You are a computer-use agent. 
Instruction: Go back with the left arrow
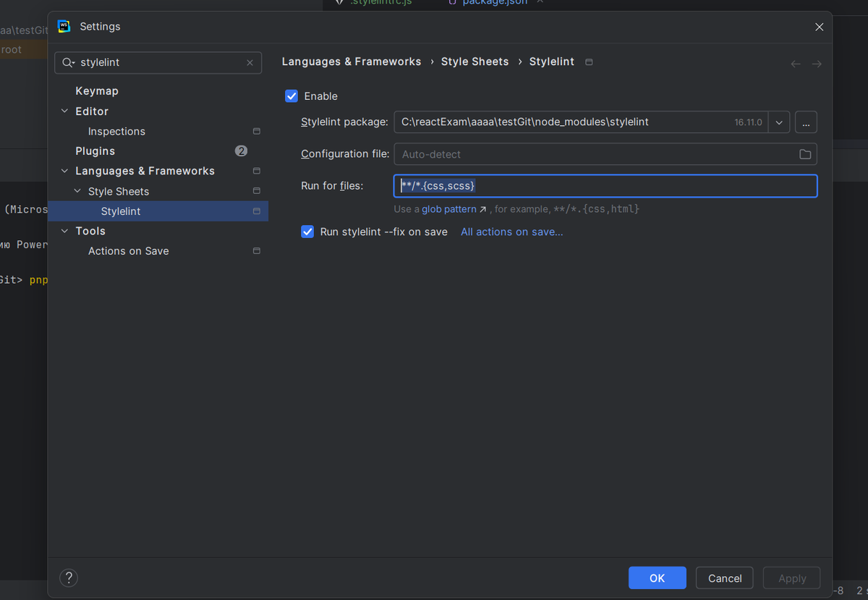pyautogui.click(x=796, y=64)
